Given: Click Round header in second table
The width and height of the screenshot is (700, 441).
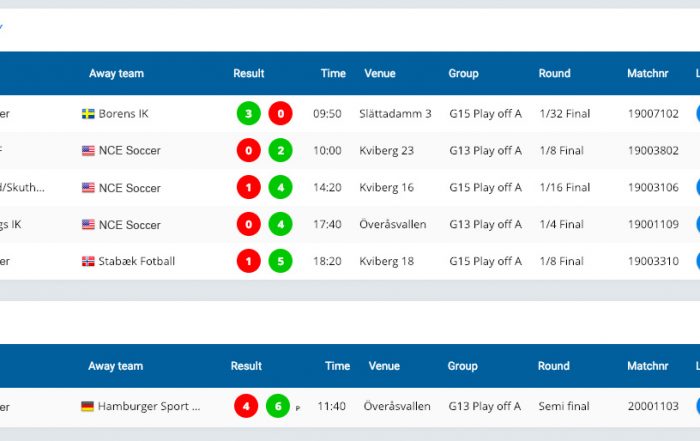Looking at the screenshot, I should pyautogui.click(x=554, y=366).
